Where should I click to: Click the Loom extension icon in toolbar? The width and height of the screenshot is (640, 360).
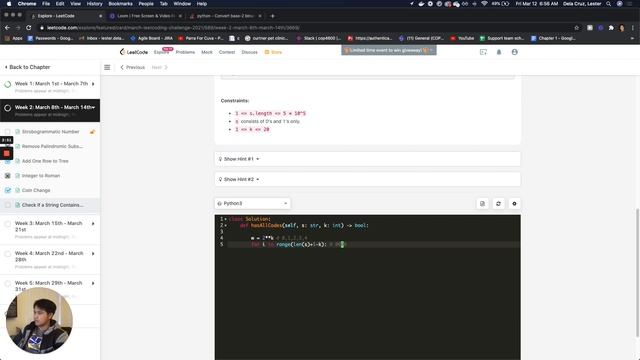pos(600,28)
